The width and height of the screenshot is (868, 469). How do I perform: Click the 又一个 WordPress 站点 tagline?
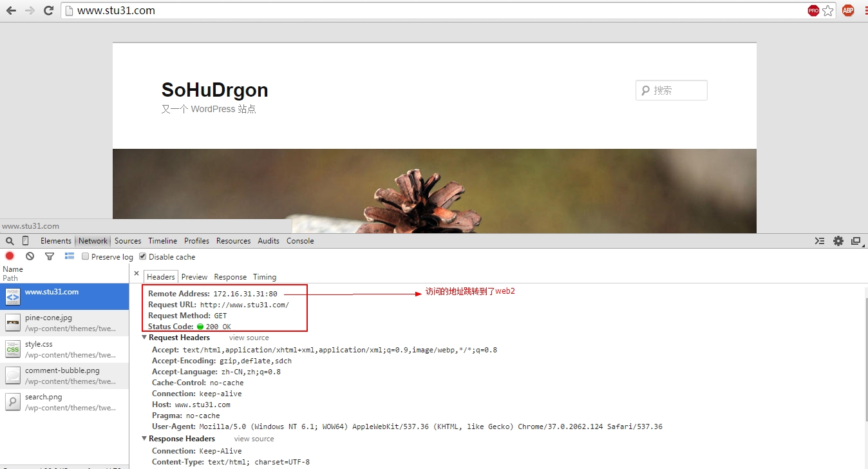point(209,110)
